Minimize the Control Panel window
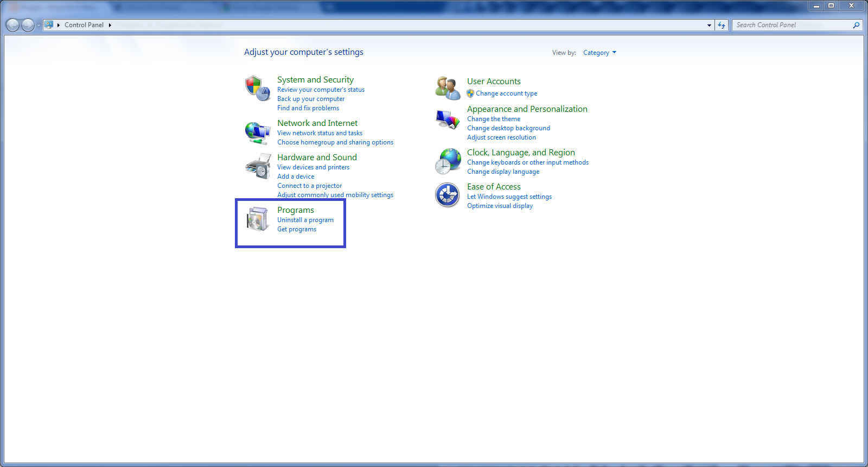This screenshot has width=868, height=467. point(816,5)
